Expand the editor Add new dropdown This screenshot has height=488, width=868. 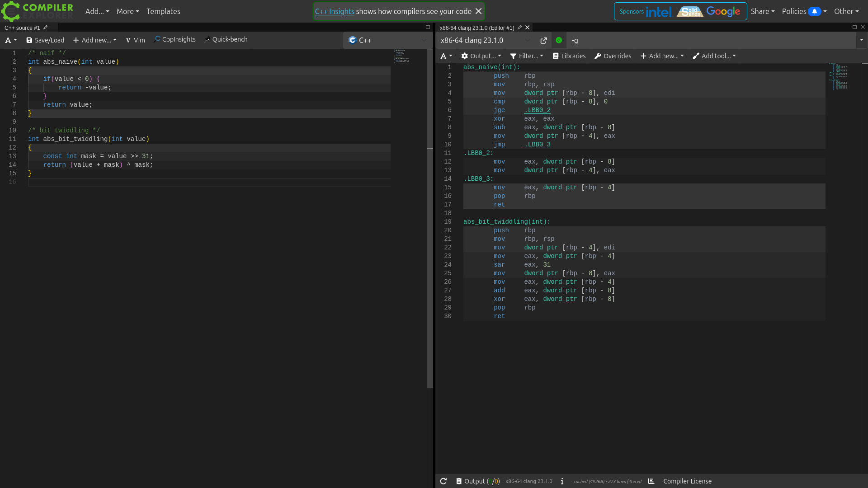point(95,40)
